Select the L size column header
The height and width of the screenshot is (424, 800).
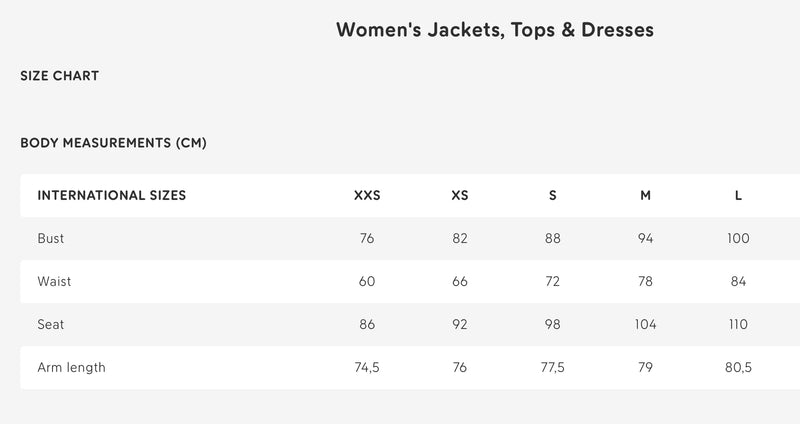(738, 196)
